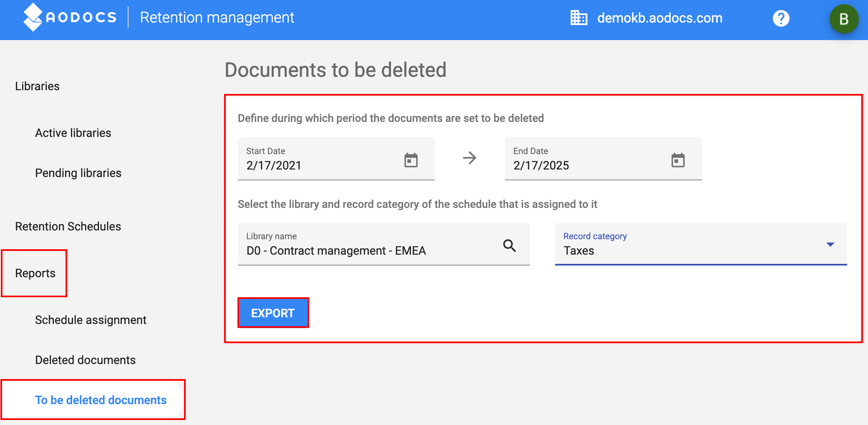
Task: Expand the Record category dropdown arrow
Action: click(830, 245)
